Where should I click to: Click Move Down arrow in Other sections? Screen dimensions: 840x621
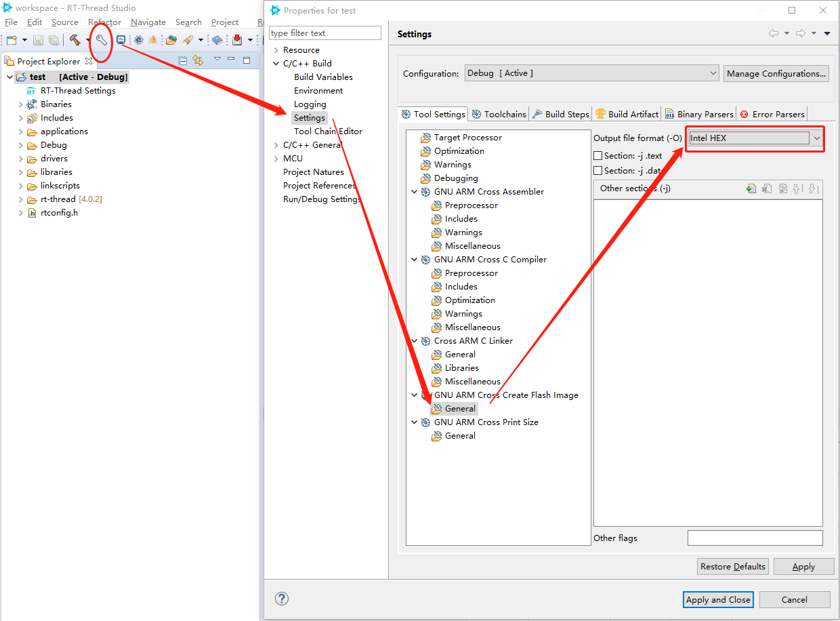pyautogui.click(x=813, y=189)
